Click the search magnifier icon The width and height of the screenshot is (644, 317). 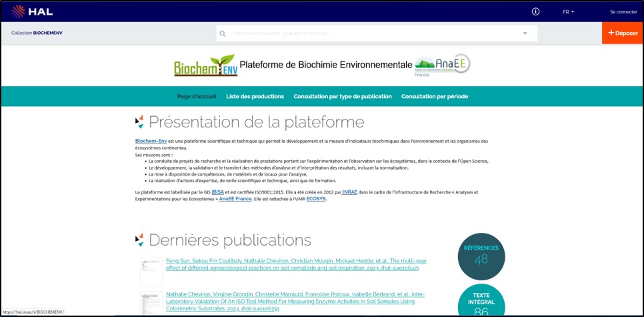pos(223,34)
